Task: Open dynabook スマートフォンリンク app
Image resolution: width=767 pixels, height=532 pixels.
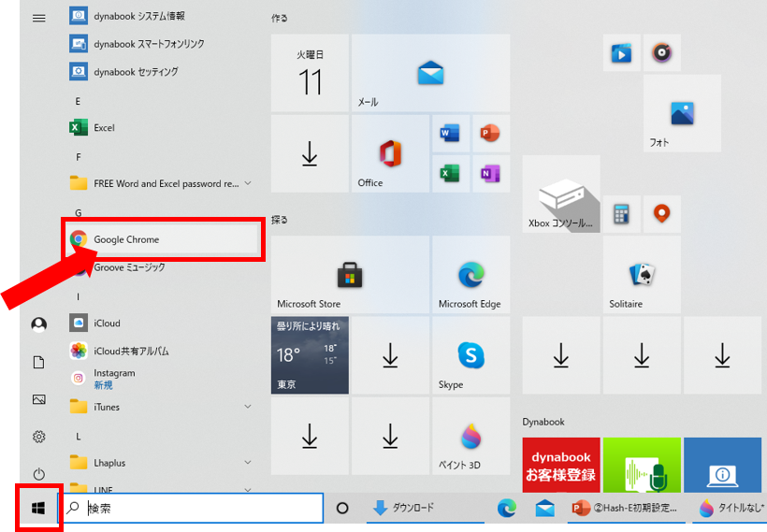Action: [x=163, y=44]
